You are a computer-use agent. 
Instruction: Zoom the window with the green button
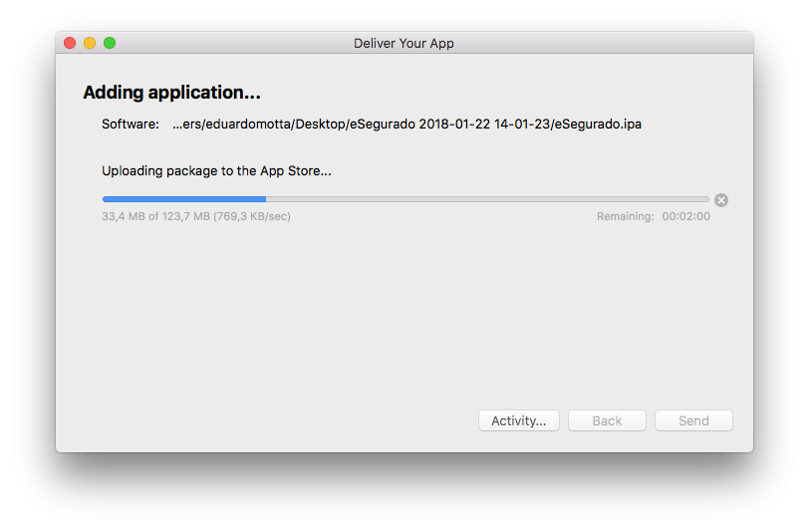point(110,43)
